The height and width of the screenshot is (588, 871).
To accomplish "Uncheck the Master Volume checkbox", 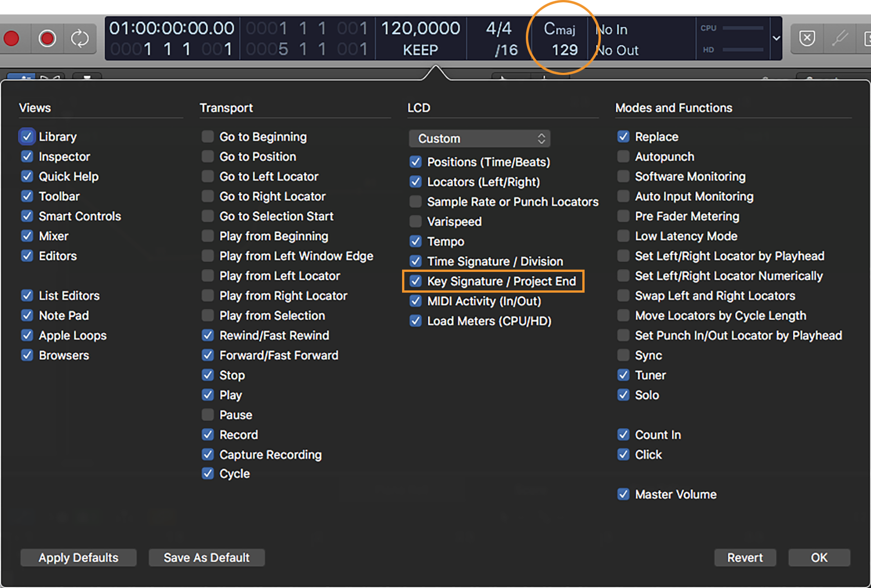I will click(x=623, y=494).
